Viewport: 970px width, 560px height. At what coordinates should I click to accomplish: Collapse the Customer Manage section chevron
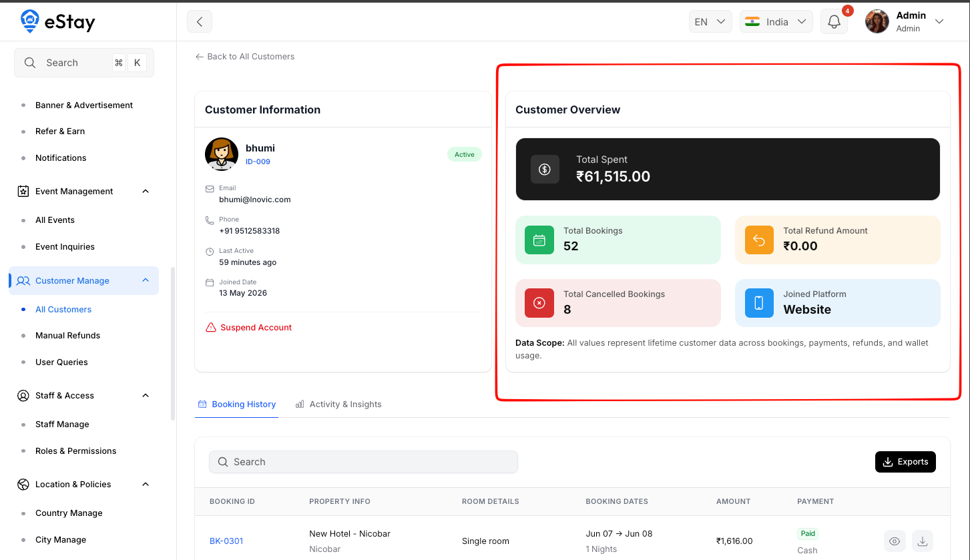pos(146,280)
